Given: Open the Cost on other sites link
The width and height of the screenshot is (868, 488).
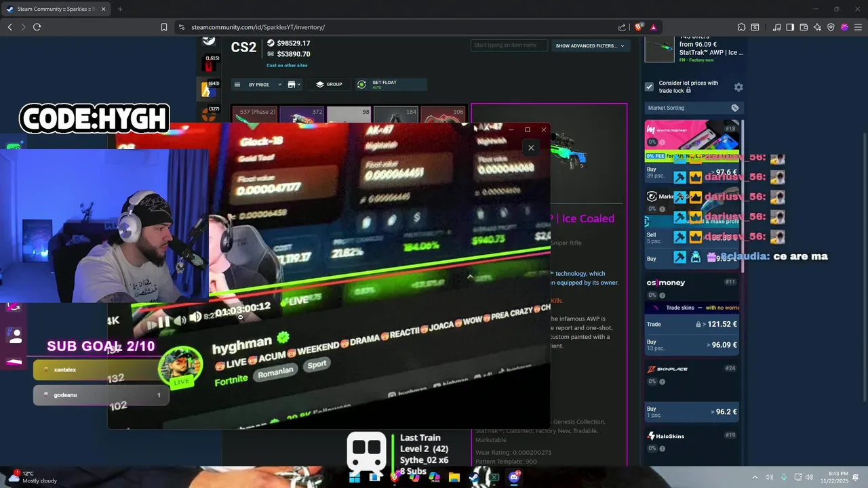Looking at the screenshot, I should (287, 66).
